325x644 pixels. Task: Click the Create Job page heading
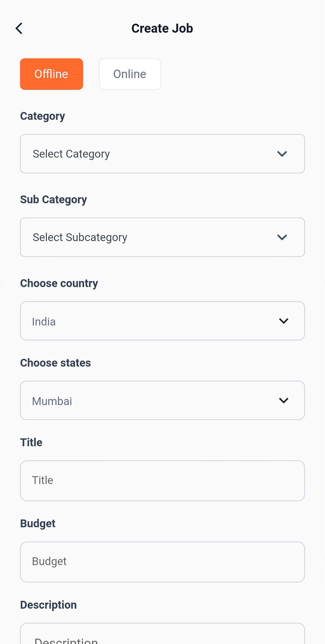coord(162,29)
